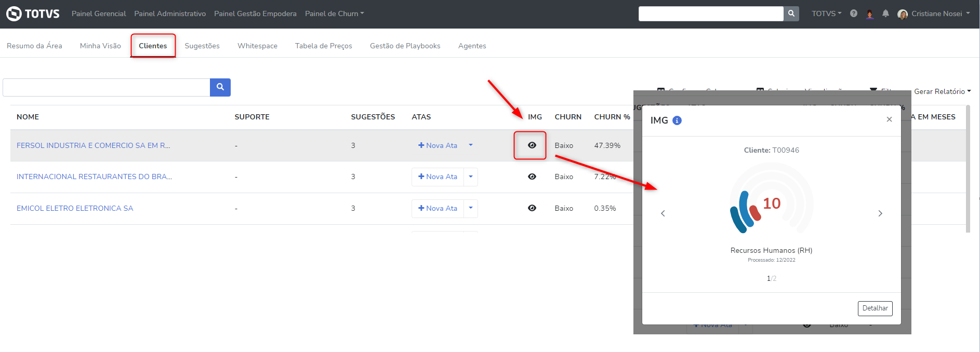The image size is (980, 352).
Task: Sort by the NOME column header
Action: coord(28,117)
